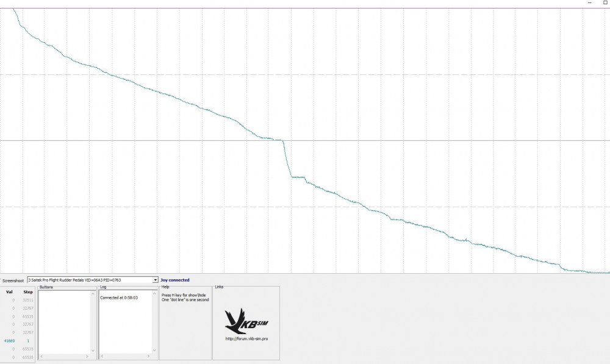Click the scroll-right arrow in the Buttons list
610x364 pixels.
87,356
